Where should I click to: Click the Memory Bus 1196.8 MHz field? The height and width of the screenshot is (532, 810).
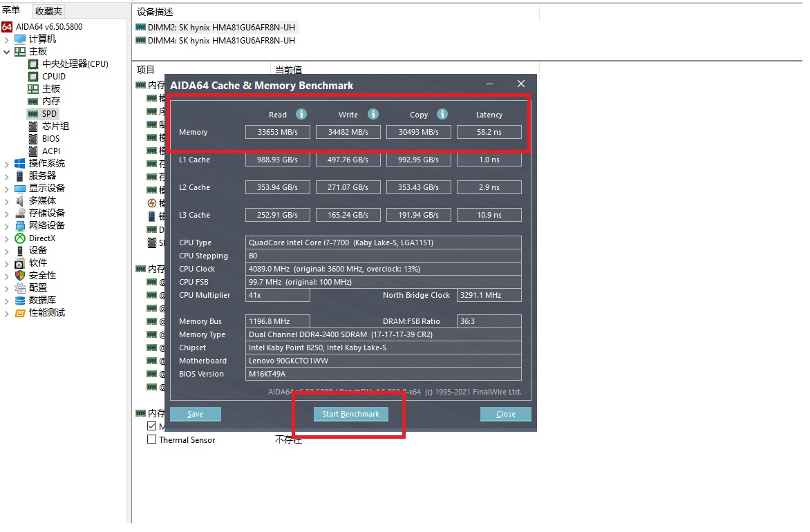(278, 321)
